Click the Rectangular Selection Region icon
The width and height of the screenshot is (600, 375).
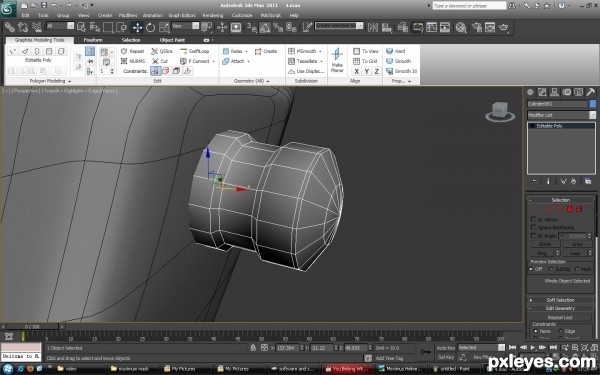tap(108, 27)
